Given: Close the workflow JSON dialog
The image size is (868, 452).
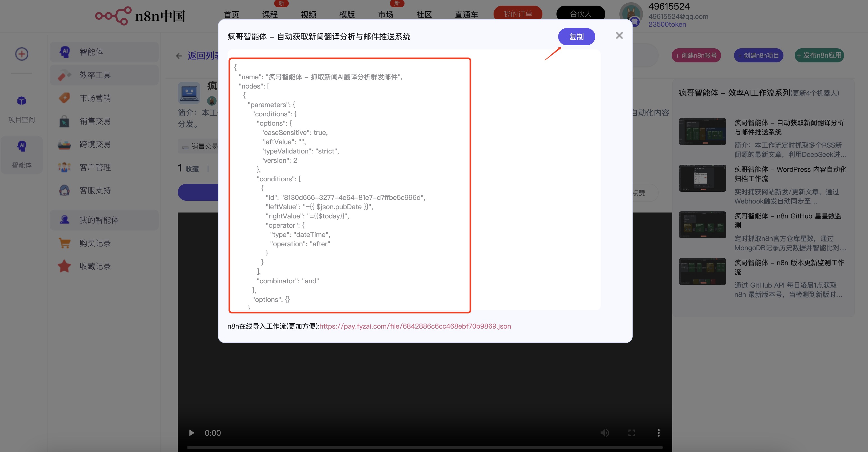Looking at the screenshot, I should click(619, 36).
